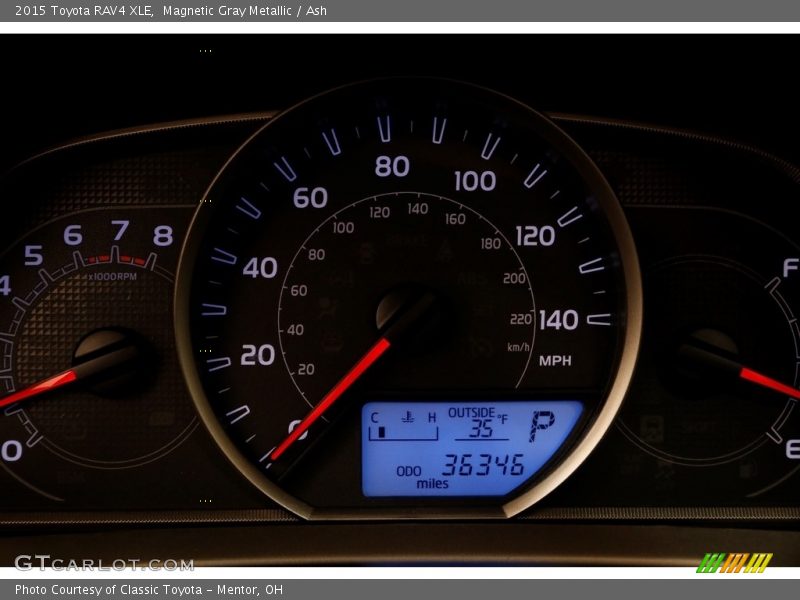Image resolution: width=800 pixels, height=600 pixels.
Task: Click the coolant thermometer icon on display
Action: 407,417
